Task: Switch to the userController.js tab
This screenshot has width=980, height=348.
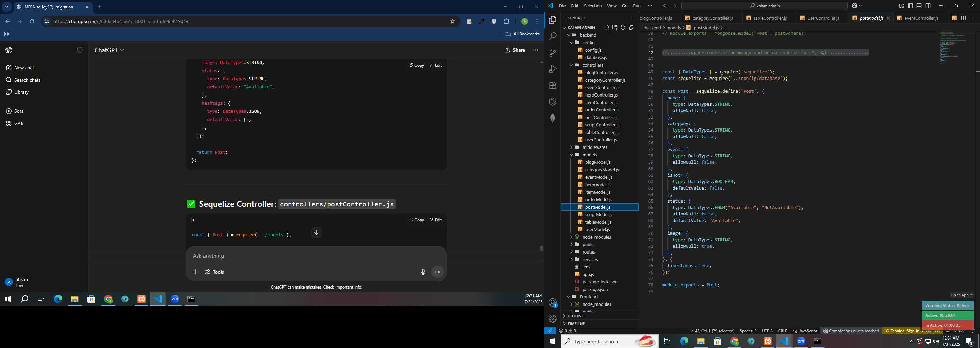Action: coord(822,18)
